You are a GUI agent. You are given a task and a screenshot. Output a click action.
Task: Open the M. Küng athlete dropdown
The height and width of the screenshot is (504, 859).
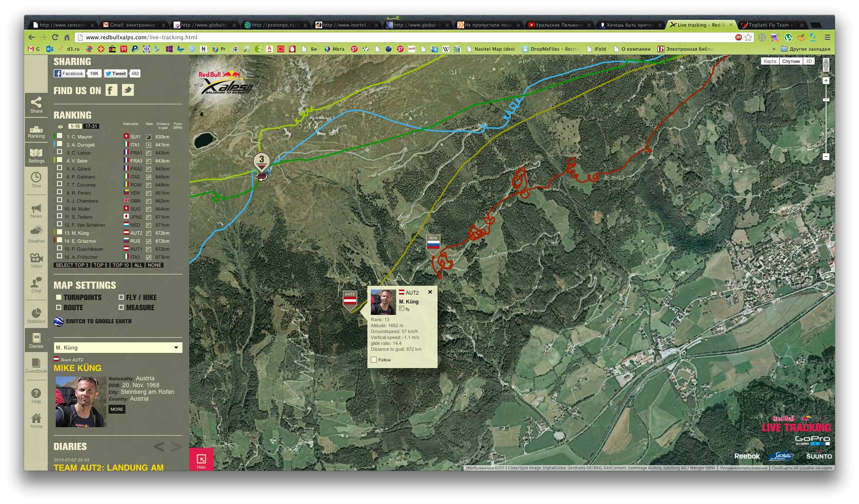(x=176, y=347)
